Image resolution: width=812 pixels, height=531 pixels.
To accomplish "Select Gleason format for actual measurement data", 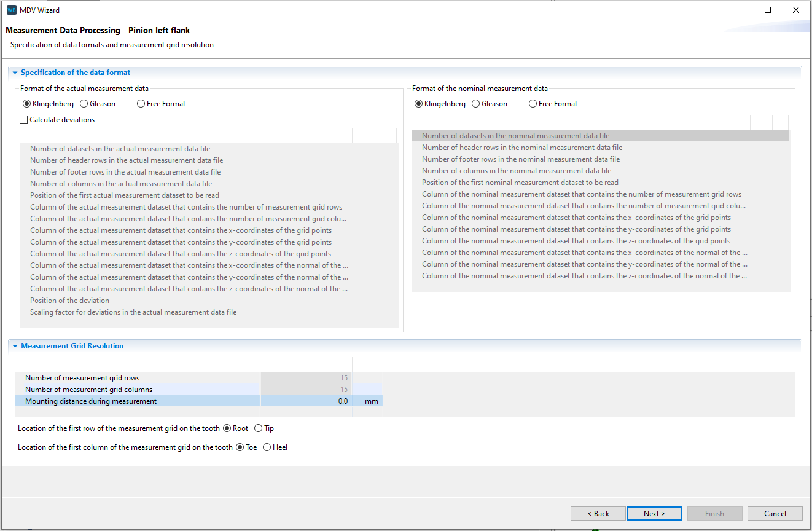I will coord(84,103).
